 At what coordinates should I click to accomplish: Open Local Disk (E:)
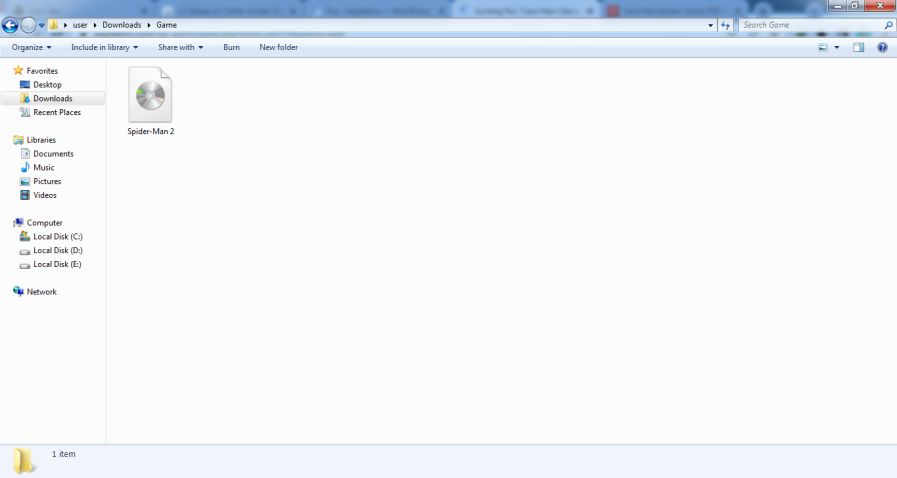pos(57,264)
